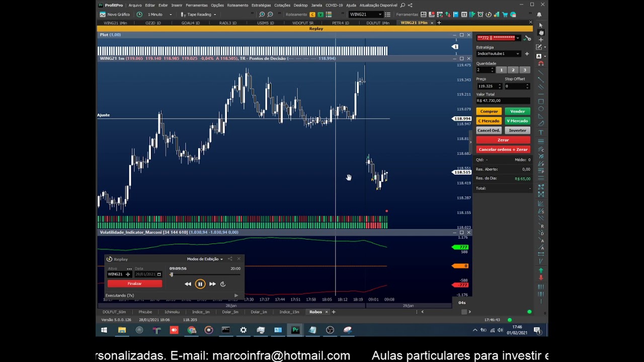Click the orange C Roteamento button

tap(312, 15)
